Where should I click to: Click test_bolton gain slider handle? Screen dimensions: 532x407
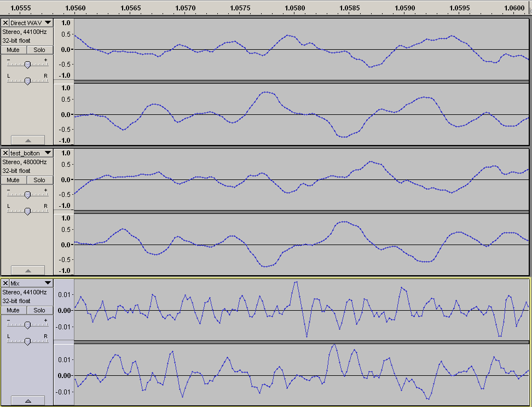(28, 195)
